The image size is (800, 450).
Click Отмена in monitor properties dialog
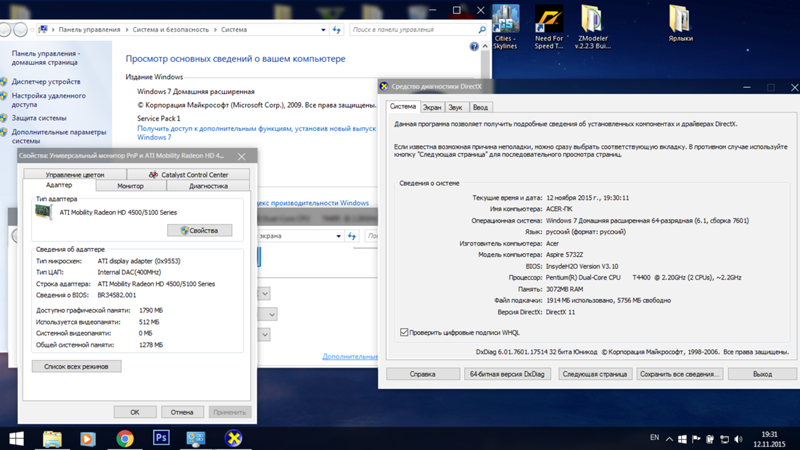(182, 412)
